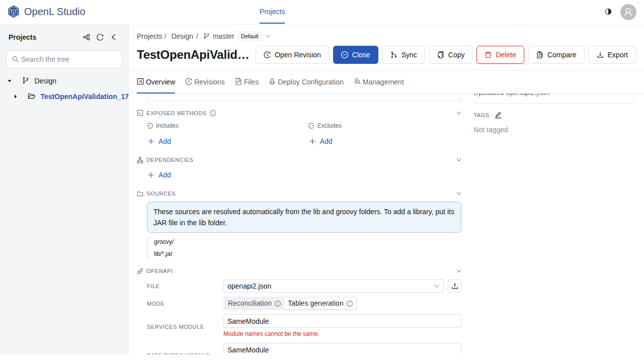The height and width of the screenshot is (362, 644).
Task: Collapse the Sources section
Action: [458, 194]
